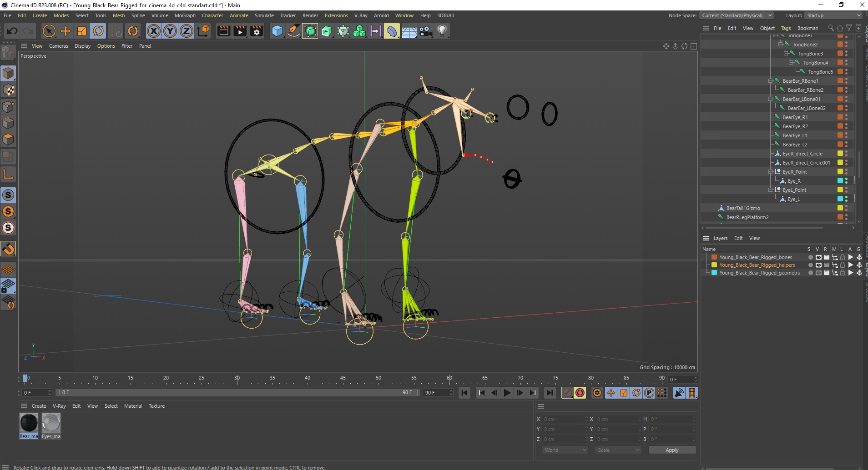Go to end of animation
The width and height of the screenshot is (868, 470).
click(550, 393)
